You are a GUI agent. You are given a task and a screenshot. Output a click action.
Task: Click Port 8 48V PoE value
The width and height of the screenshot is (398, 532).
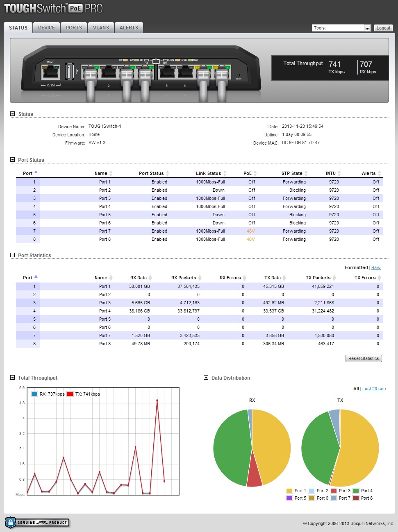pos(250,239)
